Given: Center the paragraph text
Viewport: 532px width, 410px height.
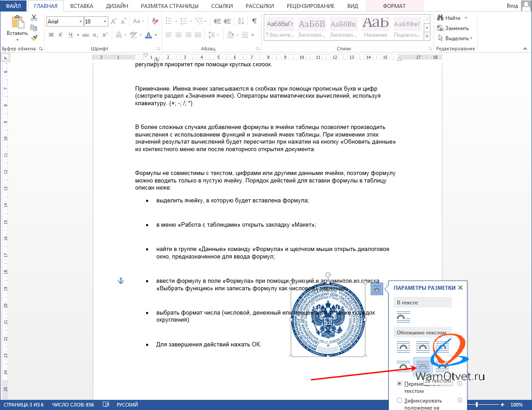Looking at the screenshot, I should [179, 35].
